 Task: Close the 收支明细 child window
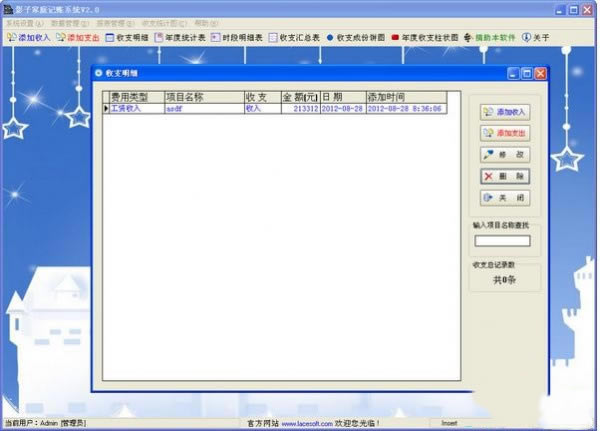click(540, 73)
